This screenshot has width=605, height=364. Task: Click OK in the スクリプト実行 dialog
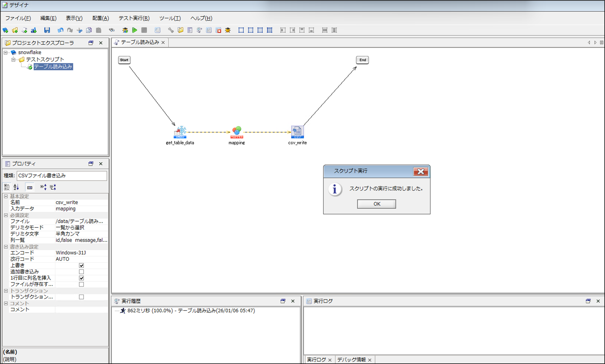pyautogui.click(x=376, y=204)
